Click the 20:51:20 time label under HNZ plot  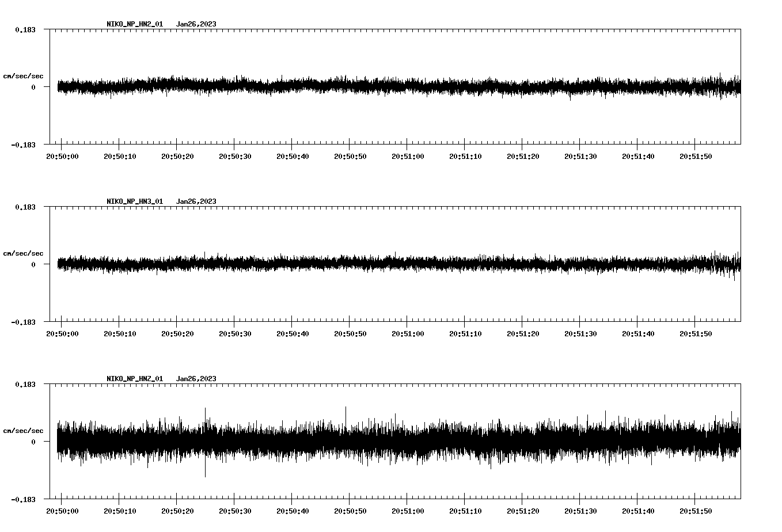pos(523,511)
